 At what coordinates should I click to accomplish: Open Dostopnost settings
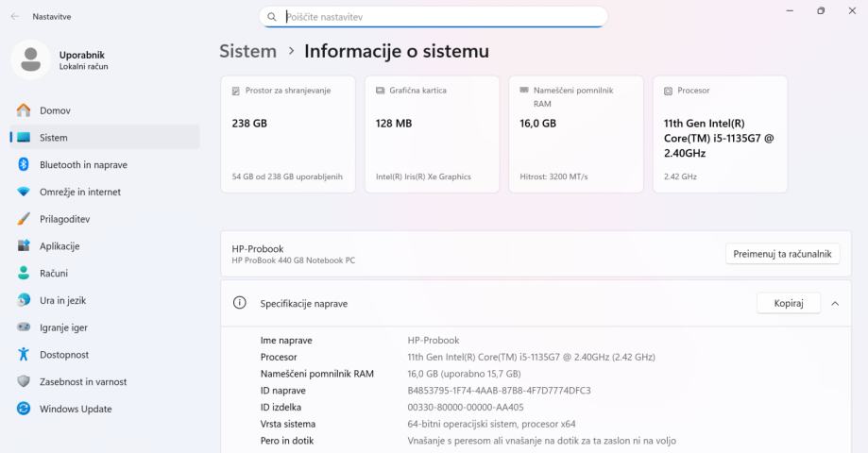coord(105,354)
